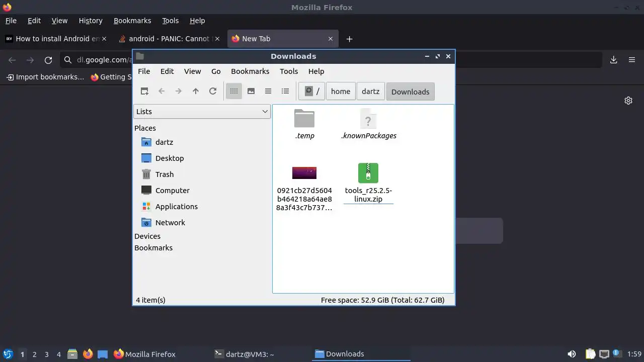This screenshot has width=644, height=362.
Task: Go up to the parent folder
Action: pyautogui.click(x=196, y=91)
